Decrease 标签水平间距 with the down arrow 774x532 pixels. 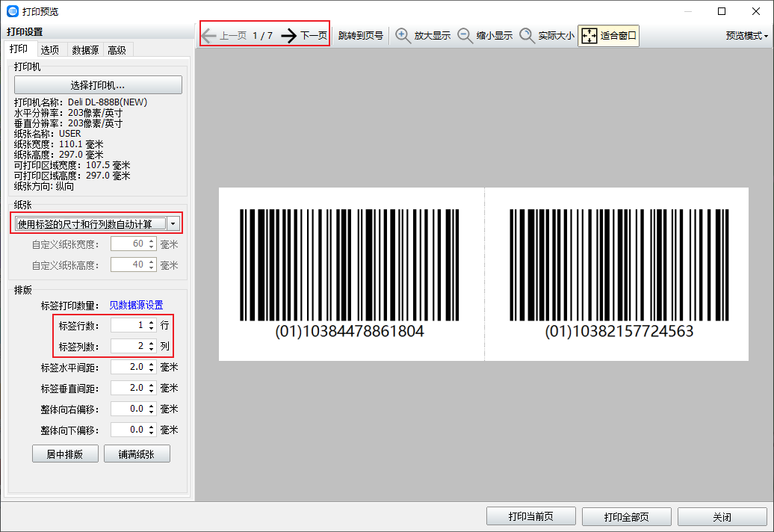point(152,371)
